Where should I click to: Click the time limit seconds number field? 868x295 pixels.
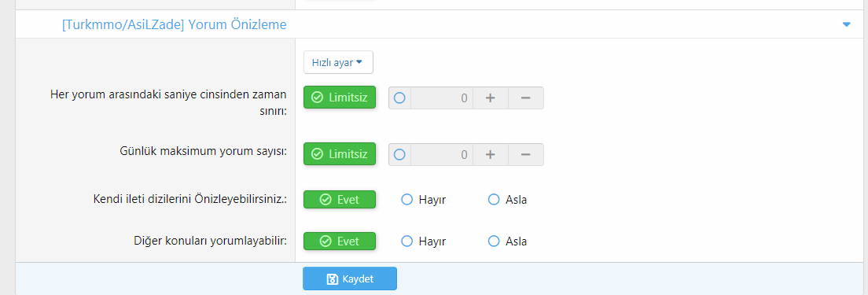[x=441, y=98]
